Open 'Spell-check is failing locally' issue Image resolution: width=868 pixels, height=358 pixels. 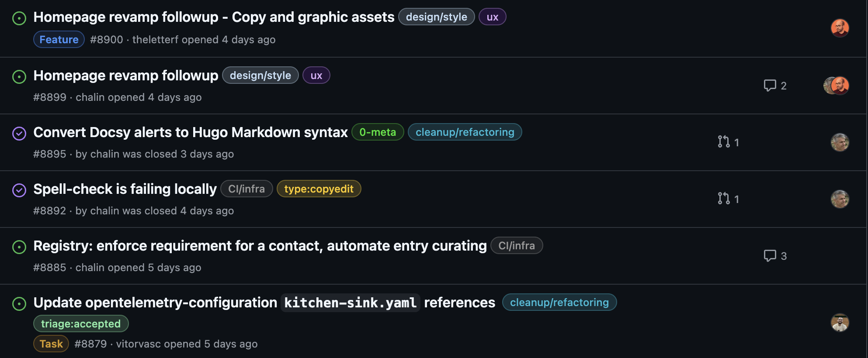(125, 189)
